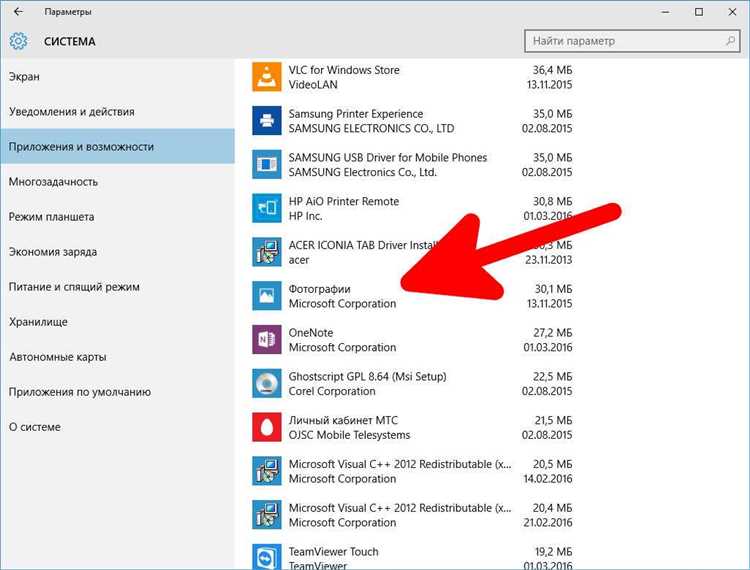This screenshot has height=570, width=750.
Task: Click the TeamViewer Touch icon
Action: pyautogui.click(x=266, y=557)
